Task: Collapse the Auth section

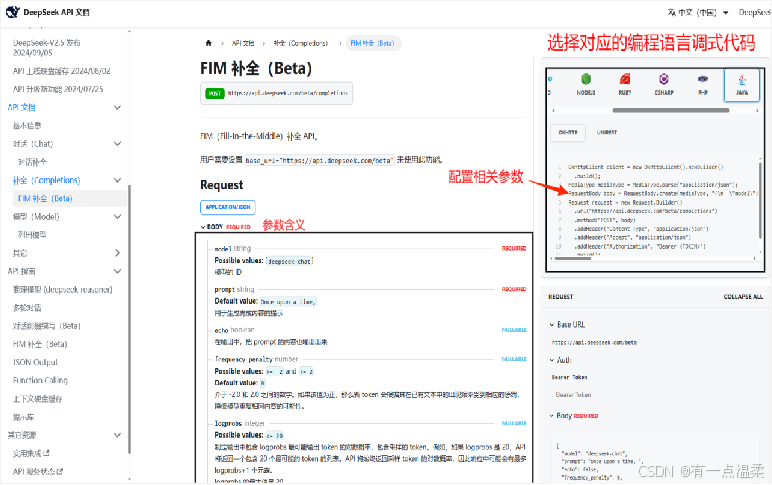Action: point(560,360)
